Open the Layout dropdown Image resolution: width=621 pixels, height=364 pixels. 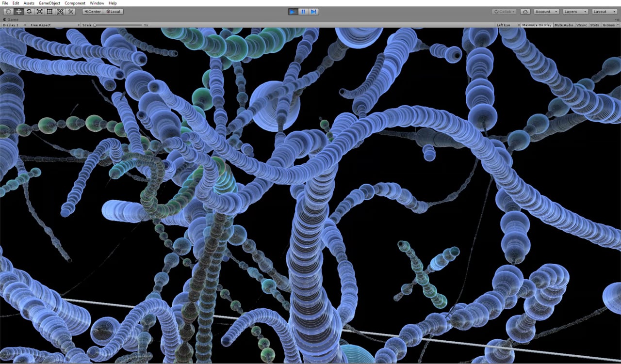coord(604,12)
